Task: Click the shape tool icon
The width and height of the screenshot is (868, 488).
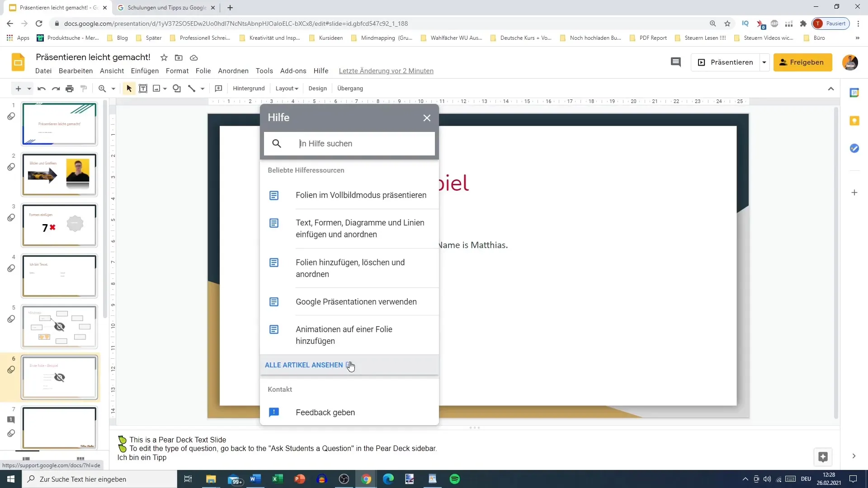Action: tap(177, 89)
